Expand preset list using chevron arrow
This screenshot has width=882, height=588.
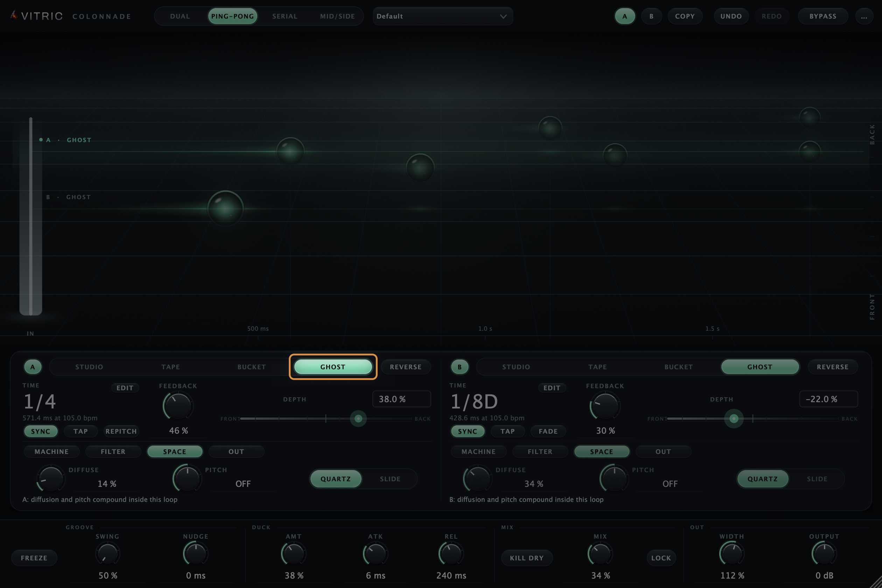[503, 16]
